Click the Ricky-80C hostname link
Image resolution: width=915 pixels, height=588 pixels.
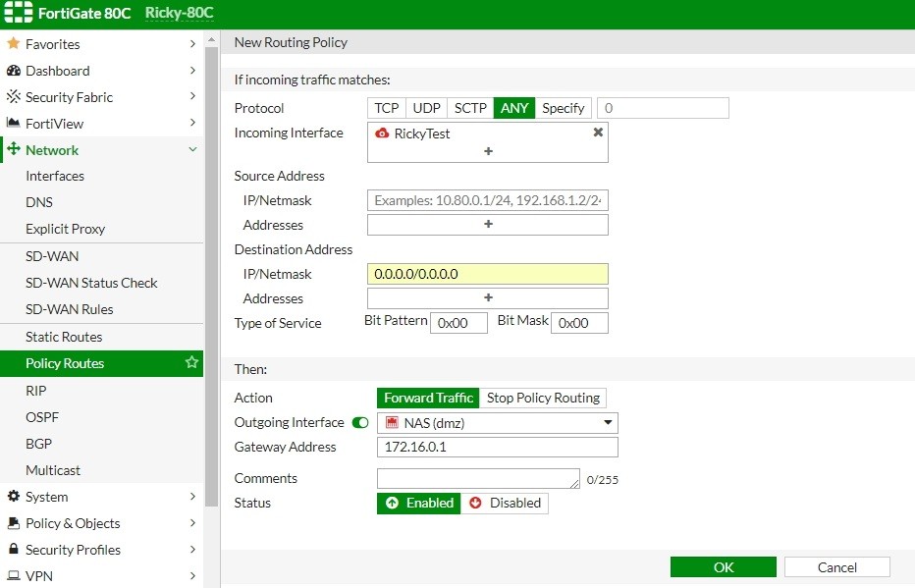coord(179,13)
